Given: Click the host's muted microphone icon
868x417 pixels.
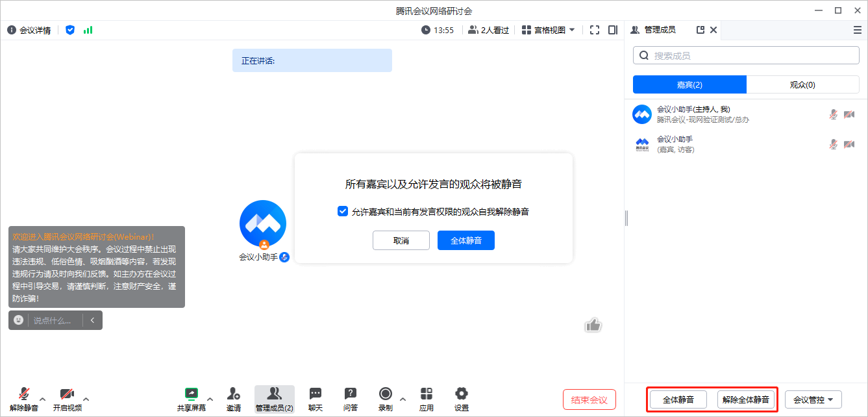Looking at the screenshot, I should 834,114.
